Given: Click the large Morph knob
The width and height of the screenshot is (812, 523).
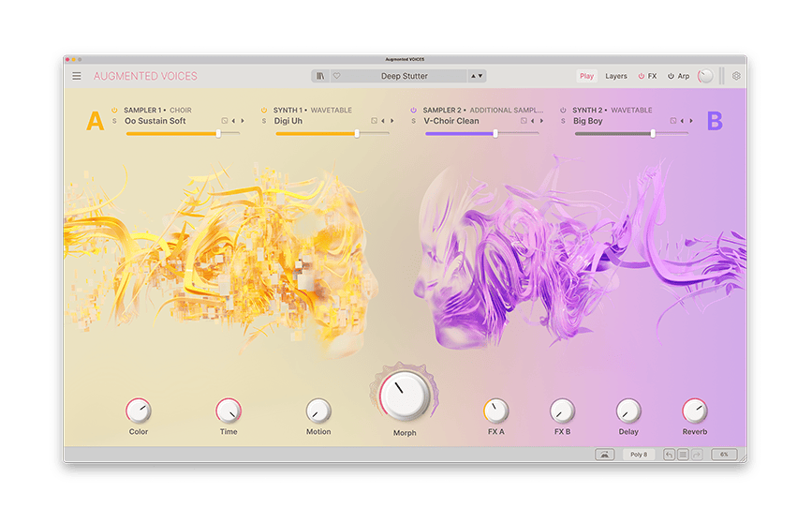Looking at the screenshot, I should coord(404,395).
